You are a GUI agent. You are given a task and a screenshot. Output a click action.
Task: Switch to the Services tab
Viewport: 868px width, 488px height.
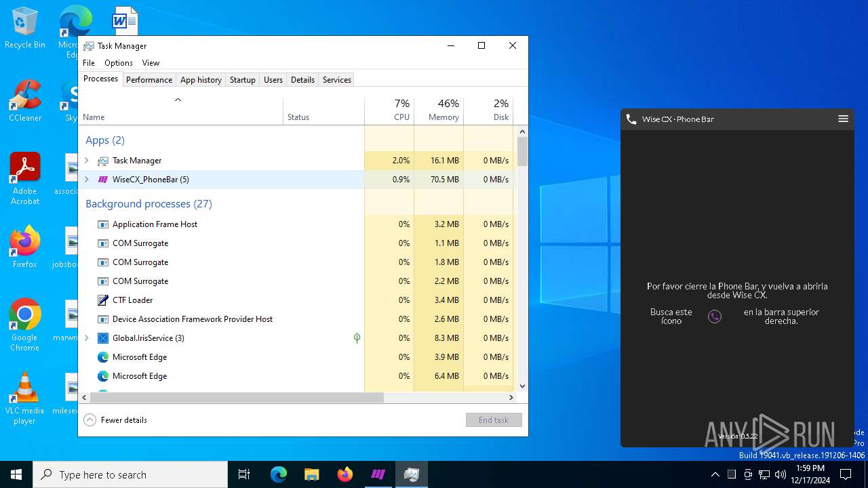pyautogui.click(x=337, y=80)
